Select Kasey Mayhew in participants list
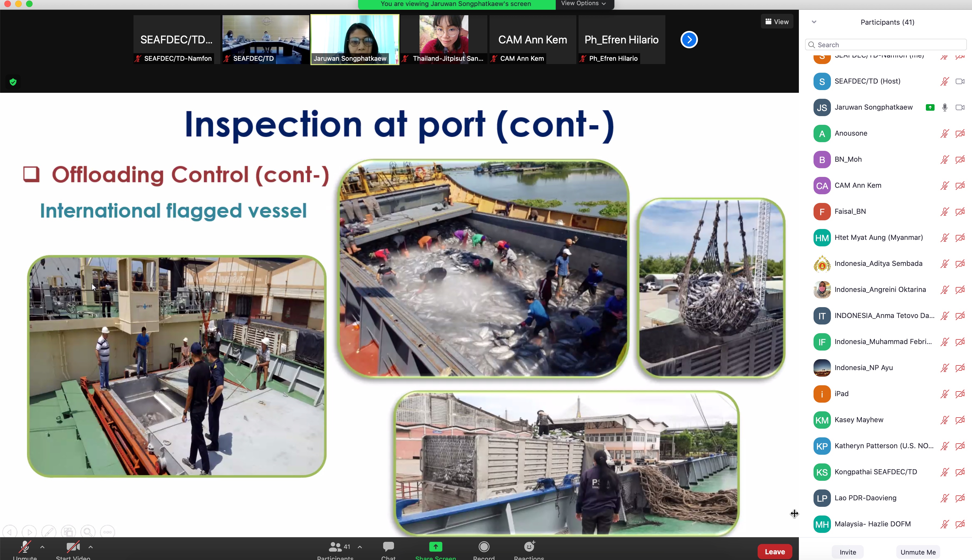972x560 pixels. [x=859, y=420]
